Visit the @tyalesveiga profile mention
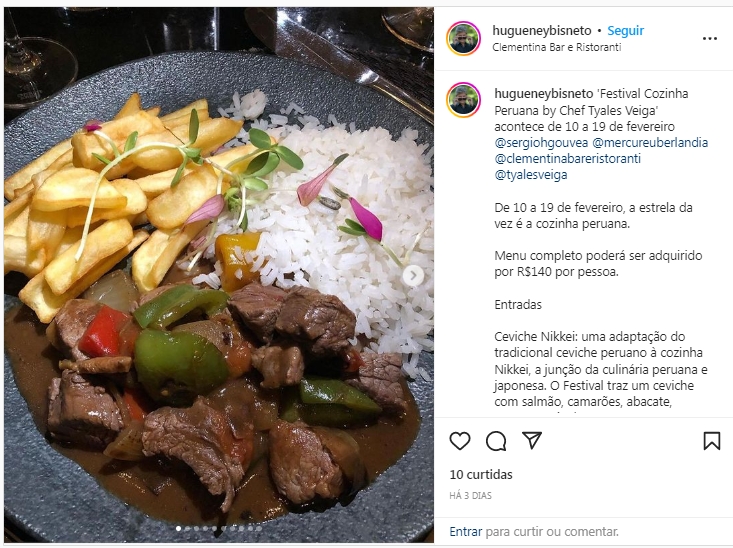Viewport: 733px width, 548px height. (x=531, y=175)
